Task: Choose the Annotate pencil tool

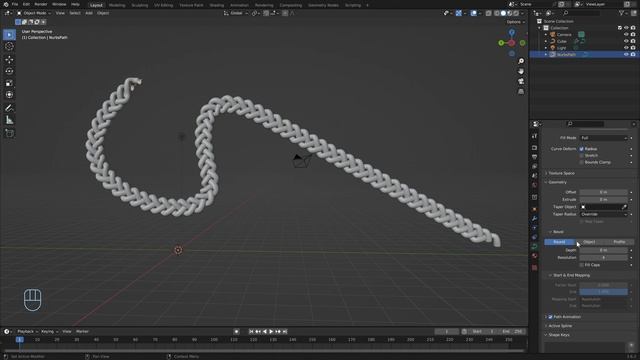Action: tap(9, 108)
